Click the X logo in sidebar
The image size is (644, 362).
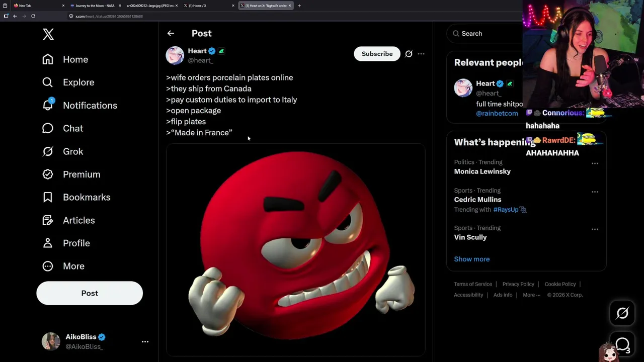click(48, 34)
